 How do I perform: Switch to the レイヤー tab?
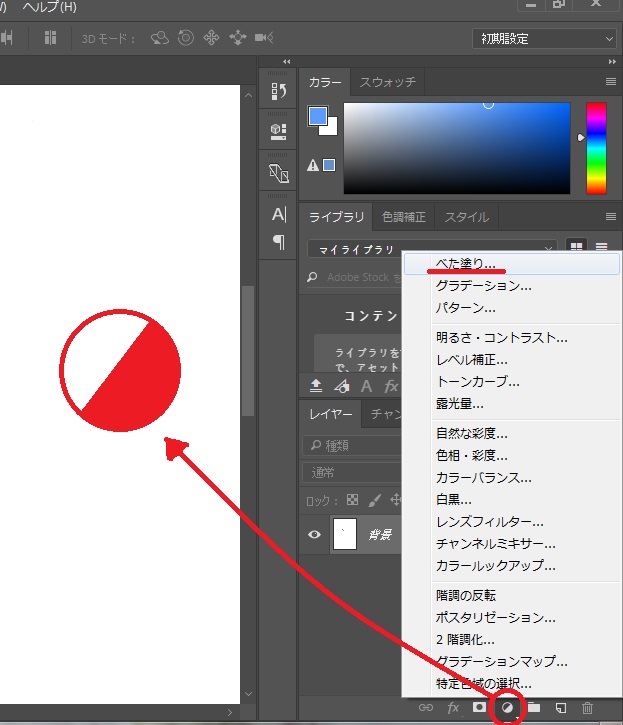(x=331, y=414)
